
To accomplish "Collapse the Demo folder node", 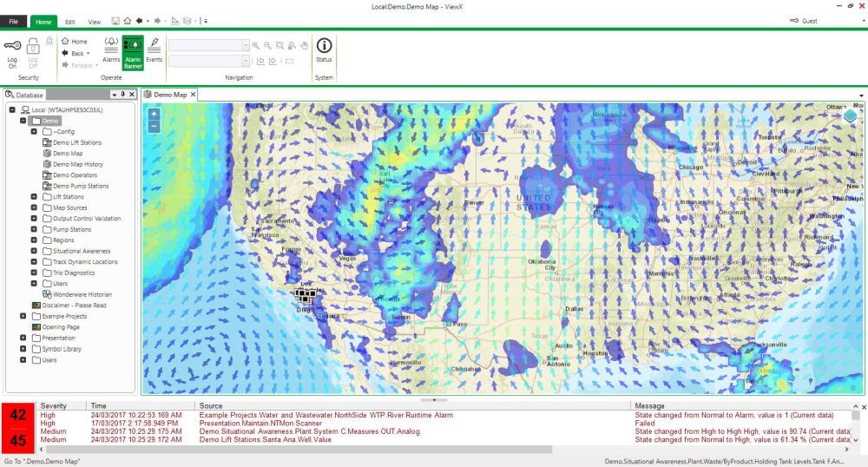I will pos(23,121).
